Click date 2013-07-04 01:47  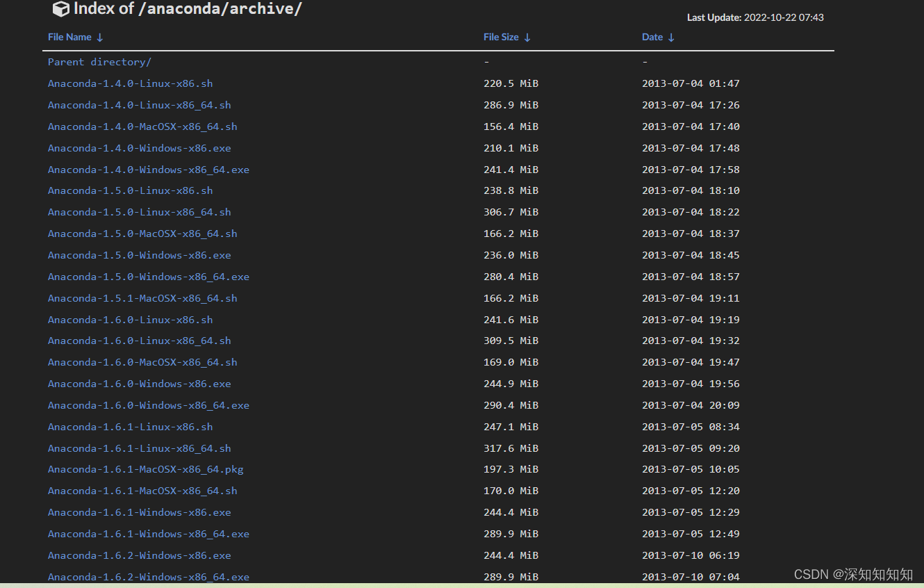[x=691, y=83]
